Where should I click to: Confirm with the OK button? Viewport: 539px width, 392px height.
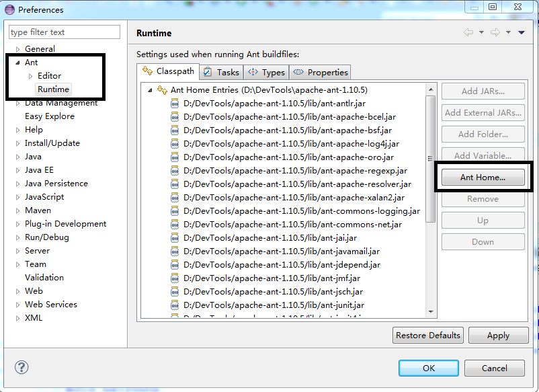pos(429,368)
